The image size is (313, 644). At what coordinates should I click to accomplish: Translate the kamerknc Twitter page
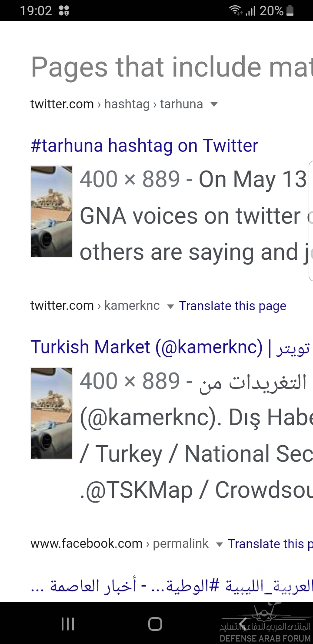point(233,306)
